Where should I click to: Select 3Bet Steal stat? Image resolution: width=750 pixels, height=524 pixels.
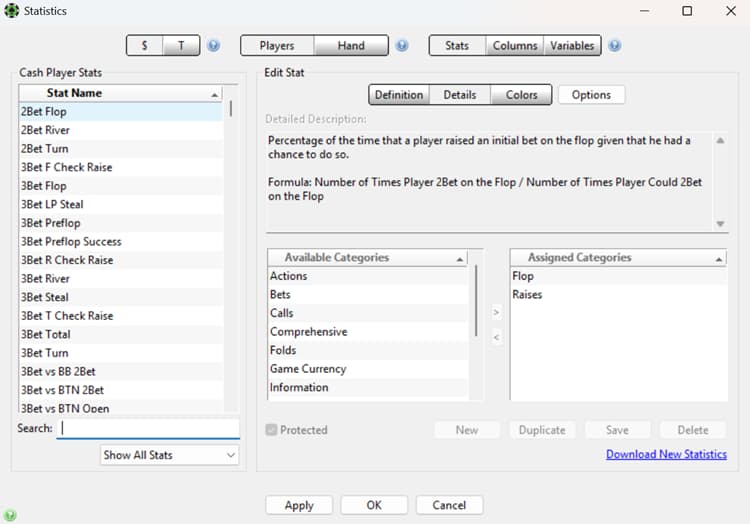(121, 297)
